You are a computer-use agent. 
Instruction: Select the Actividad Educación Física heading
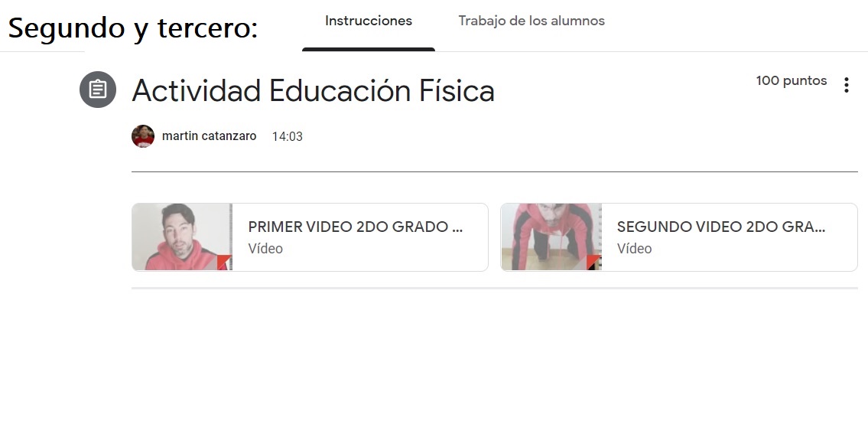pyautogui.click(x=314, y=91)
